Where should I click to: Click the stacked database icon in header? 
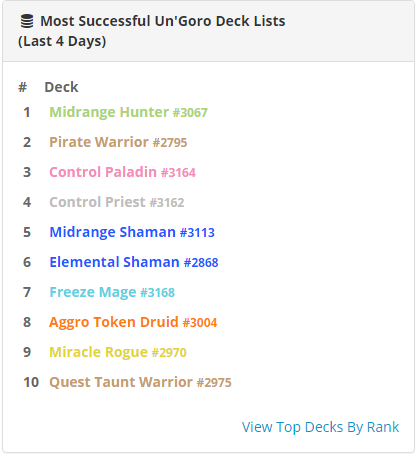point(27,21)
